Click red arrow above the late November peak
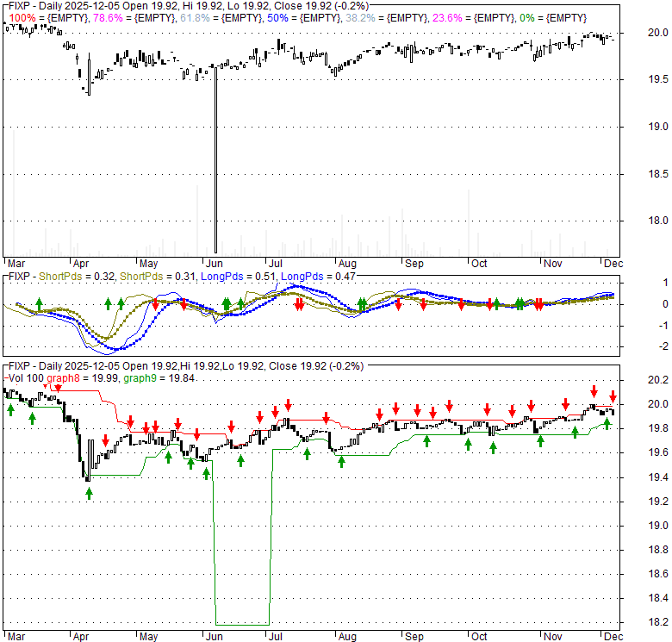672x642 pixels. point(594,391)
